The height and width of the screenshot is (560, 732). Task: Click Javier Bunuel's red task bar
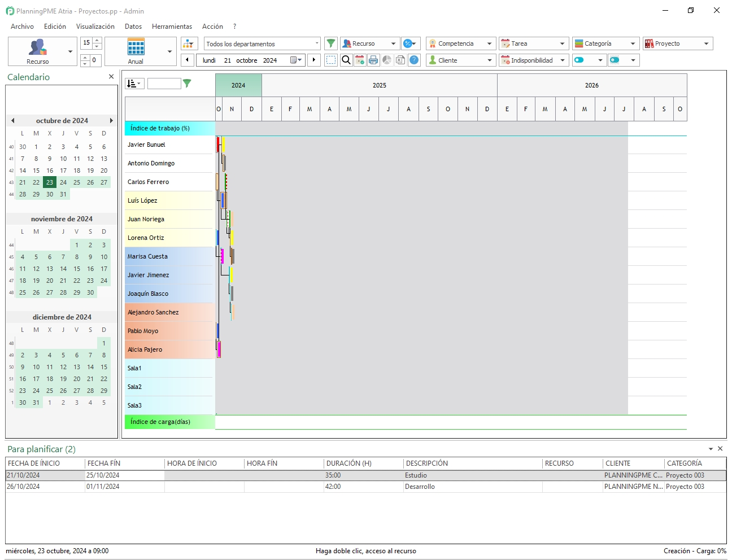[218, 145]
